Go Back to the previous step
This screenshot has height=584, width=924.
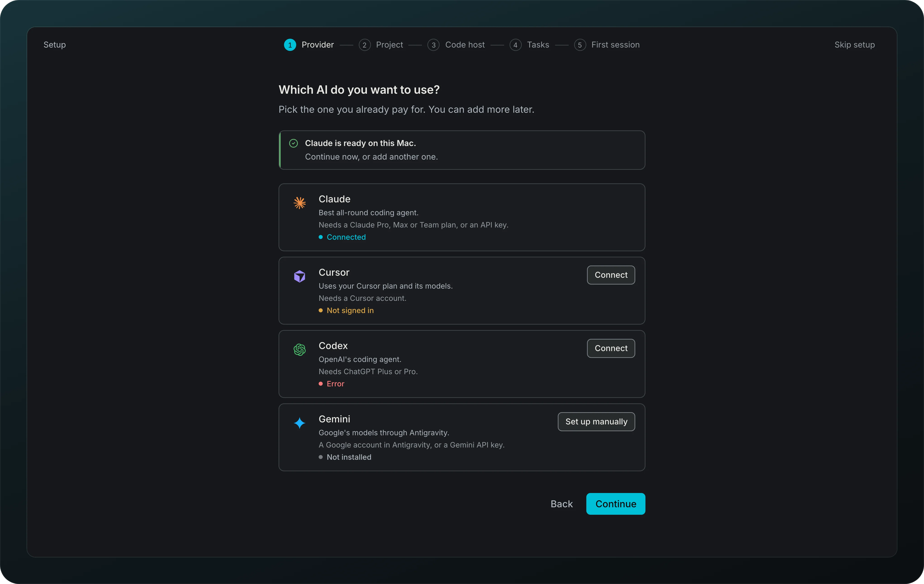561,503
